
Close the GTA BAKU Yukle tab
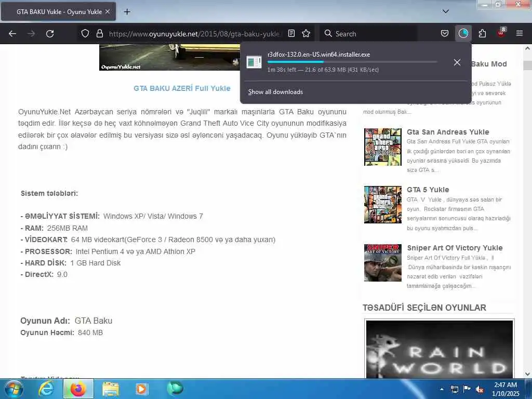[108, 11]
